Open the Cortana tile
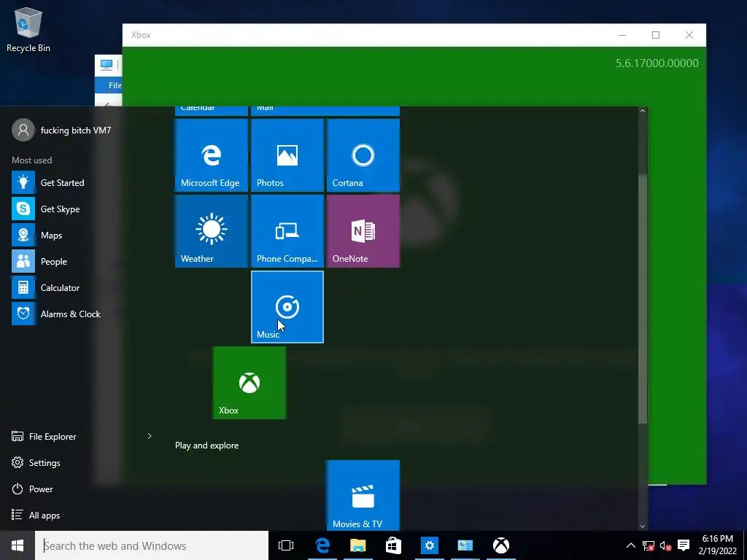Viewport: 747px width, 560px height. pyautogui.click(x=363, y=155)
